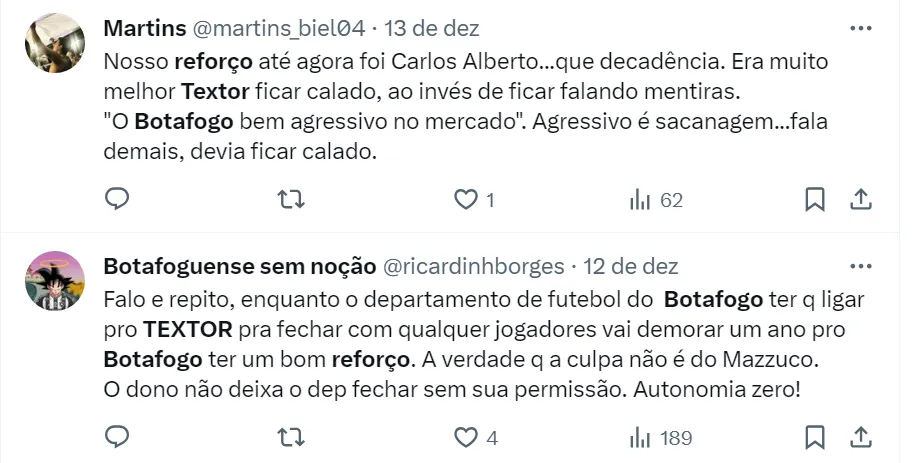Open the 12 de dez timestamp
Image resolution: width=917 pixels, height=463 pixels.
(632, 267)
